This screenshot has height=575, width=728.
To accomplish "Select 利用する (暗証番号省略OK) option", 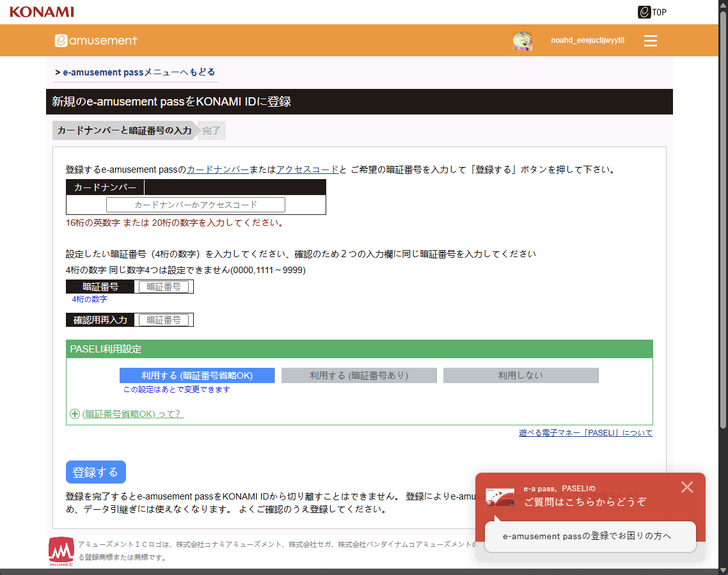I will point(197,375).
